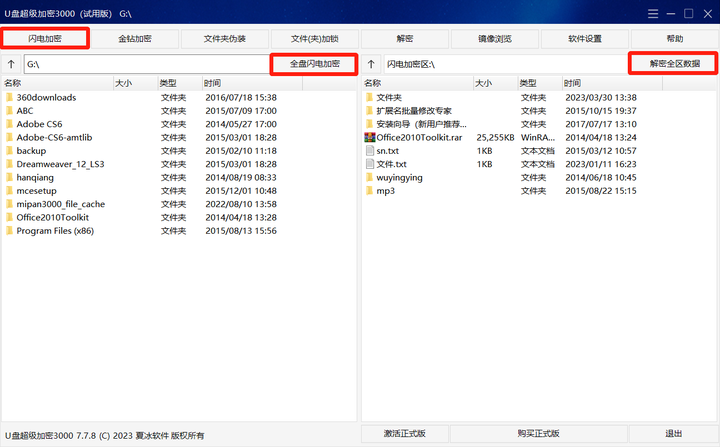Select the 360downloads folder icon
The image size is (720, 447).
[x=10, y=97]
